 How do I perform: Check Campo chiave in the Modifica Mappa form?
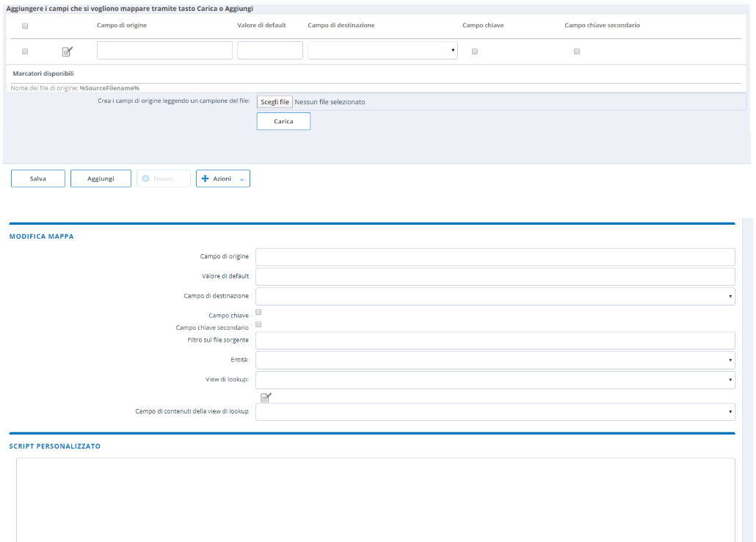[x=258, y=312]
